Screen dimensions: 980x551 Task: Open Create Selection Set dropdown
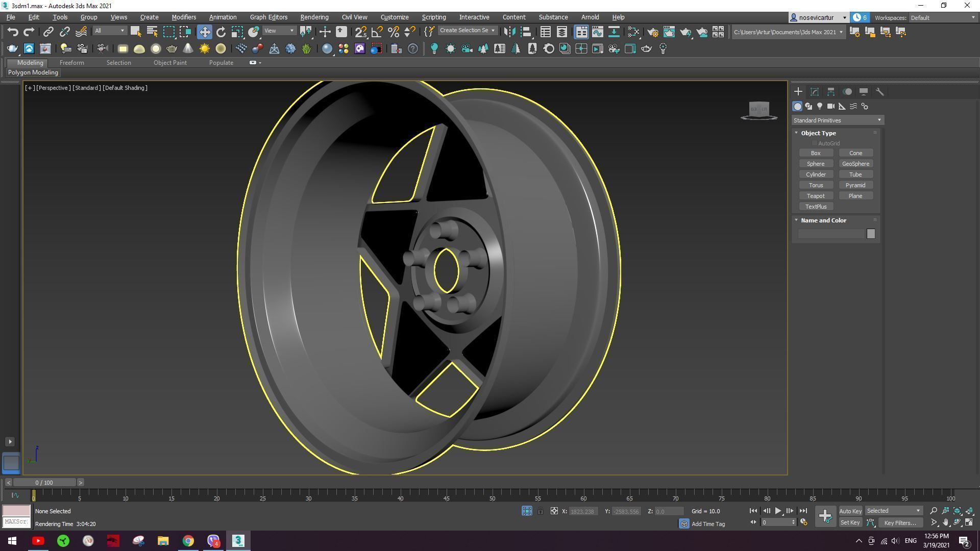point(467,31)
